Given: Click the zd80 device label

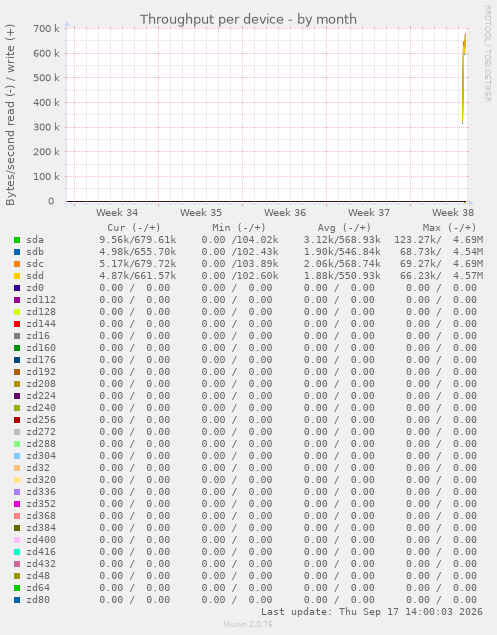Looking at the screenshot, I should (38, 600).
